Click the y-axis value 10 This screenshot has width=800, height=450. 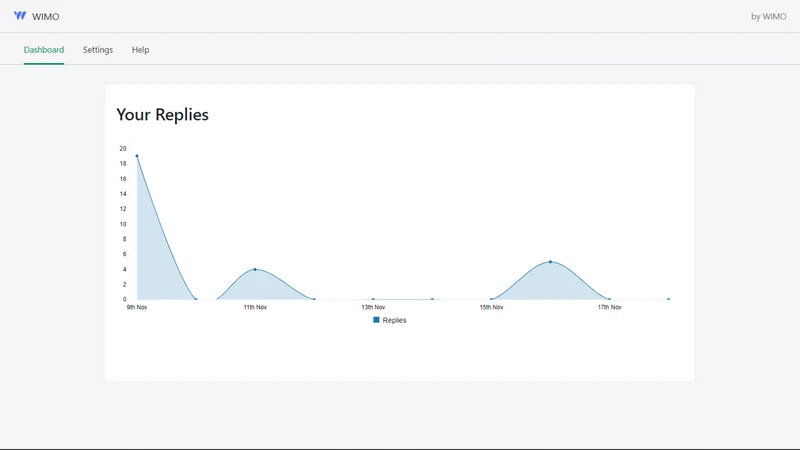pyautogui.click(x=123, y=224)
